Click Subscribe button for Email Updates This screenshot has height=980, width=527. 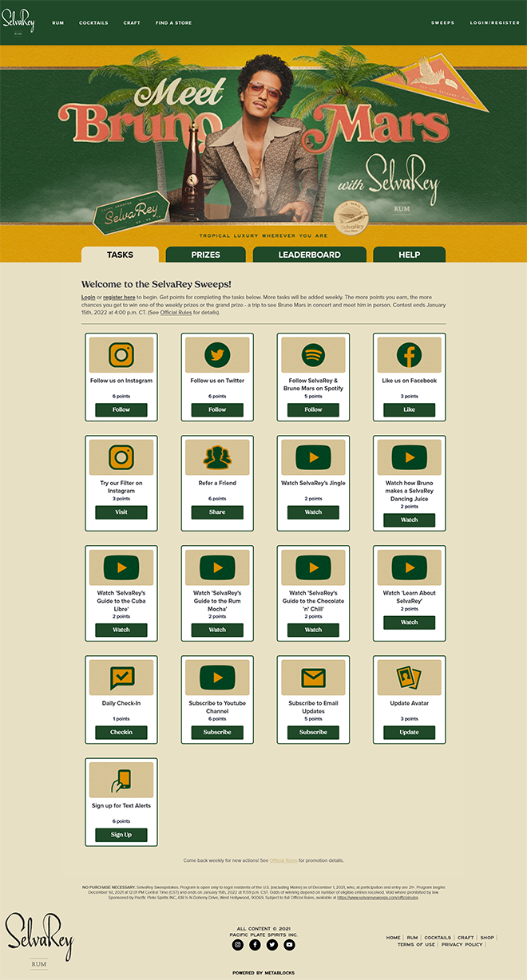click(x=313, y=732)
